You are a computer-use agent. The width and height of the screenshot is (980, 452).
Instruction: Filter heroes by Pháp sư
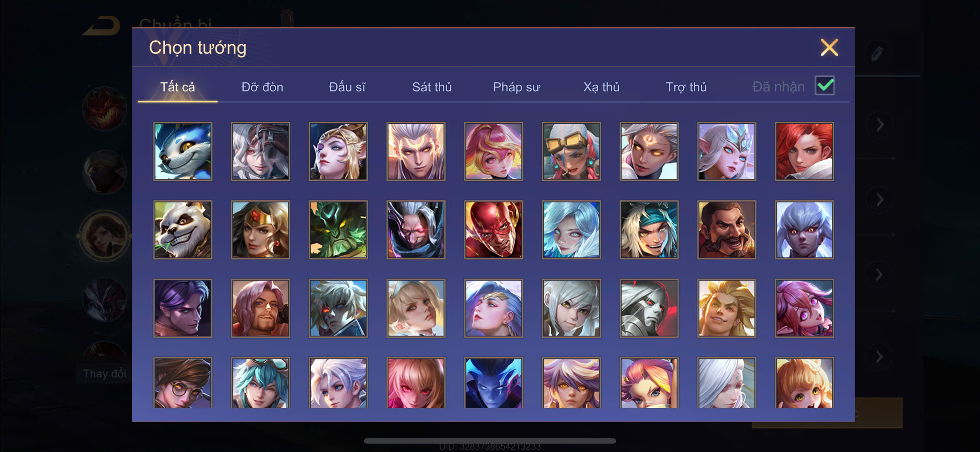[516, 87]
